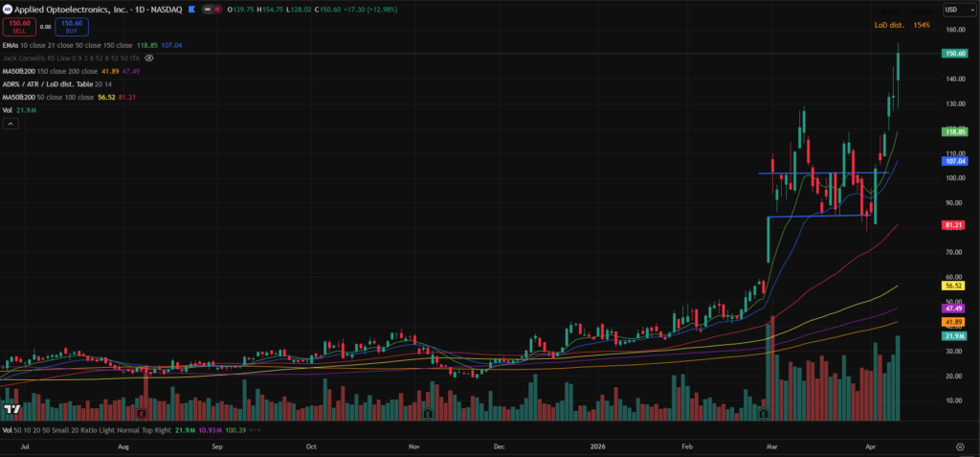The width and height of the screenshot is (980, 457).
Task: Click the Applied Optoelectronics symbol title
Action: click(x=77, y=8)
